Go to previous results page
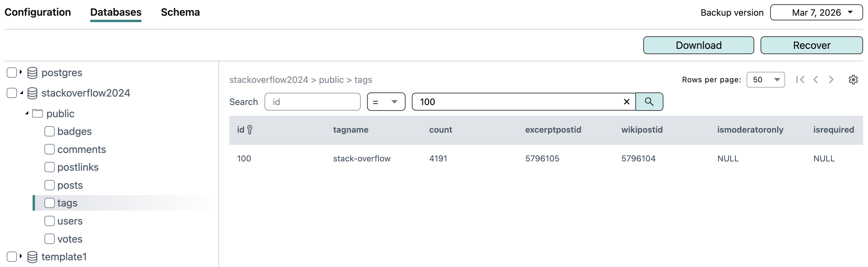Image resolution: width=868 pixels, height=267 pixels. (815, 80)
